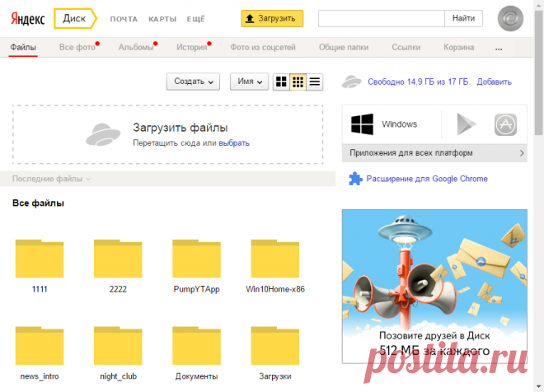This screenshot has height=392, width=544.
Task: Open the Создать dropdown
Action: [193, 82]
